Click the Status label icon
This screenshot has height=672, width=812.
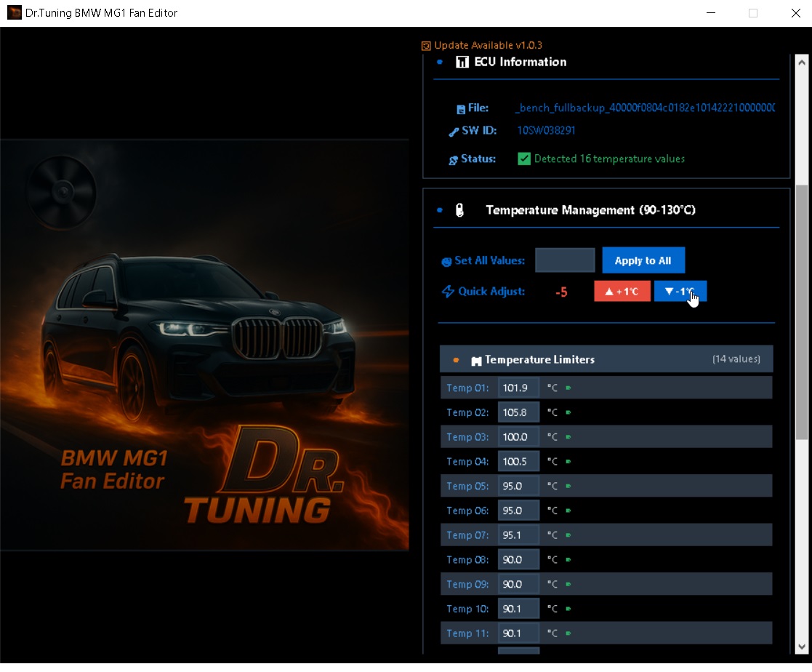[453, 160]
